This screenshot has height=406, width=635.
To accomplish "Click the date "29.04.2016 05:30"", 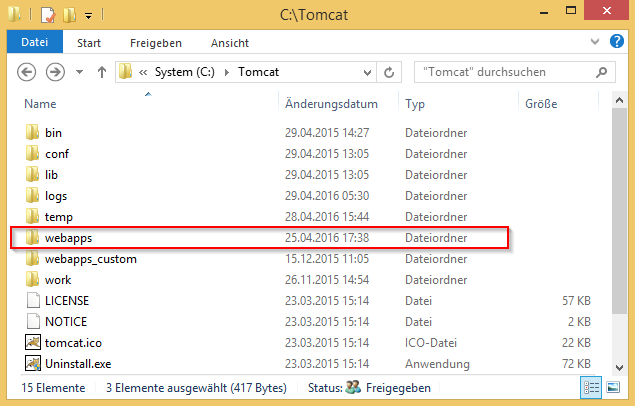I will click(327, 196).
